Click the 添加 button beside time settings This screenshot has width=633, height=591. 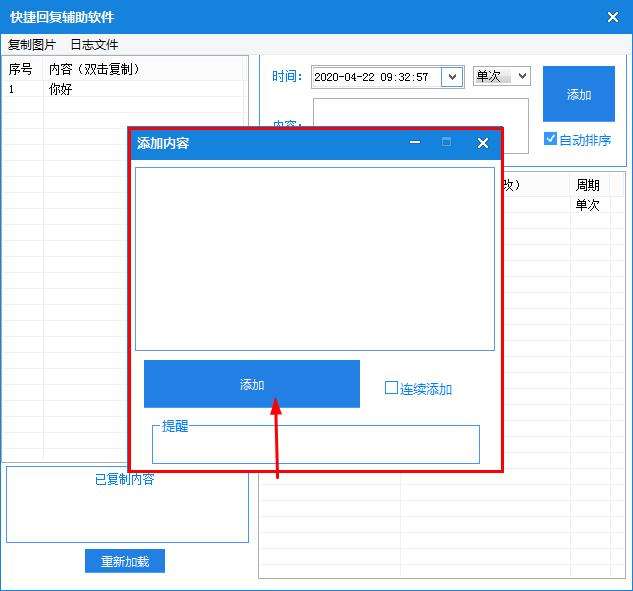coord(579,94)
